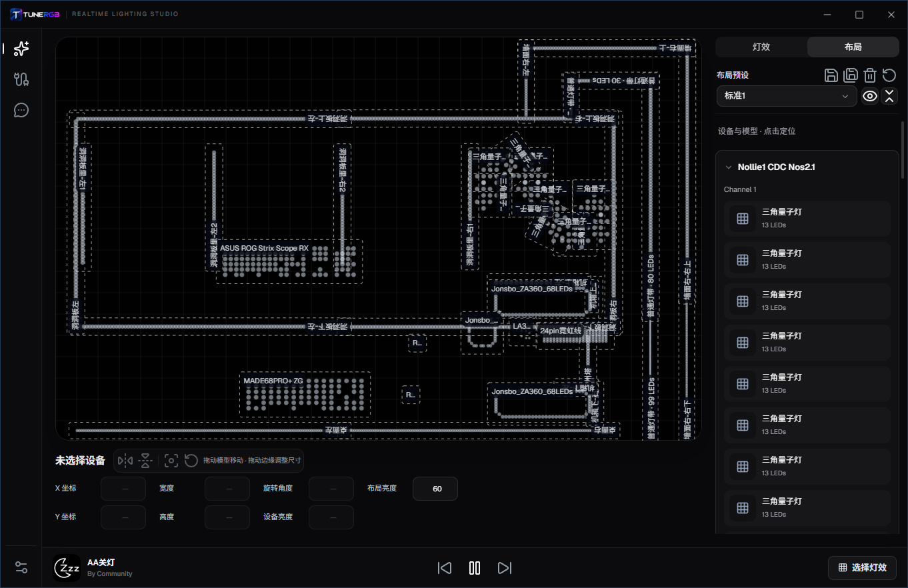The image size is (908, 588).
Task: Open the lighting effects sparkle sidebar icon
Action: tap(21, 49)
